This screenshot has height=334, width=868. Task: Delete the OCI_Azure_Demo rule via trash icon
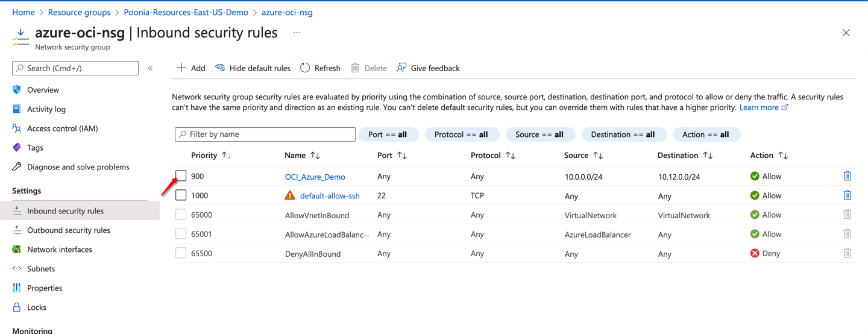(x=847, y=176)
